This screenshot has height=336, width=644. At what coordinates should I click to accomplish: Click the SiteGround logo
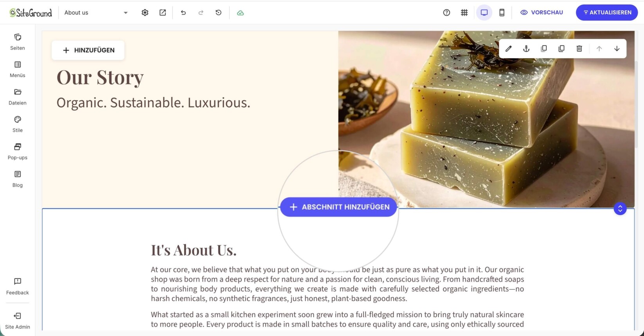click(x=31, y=13)
